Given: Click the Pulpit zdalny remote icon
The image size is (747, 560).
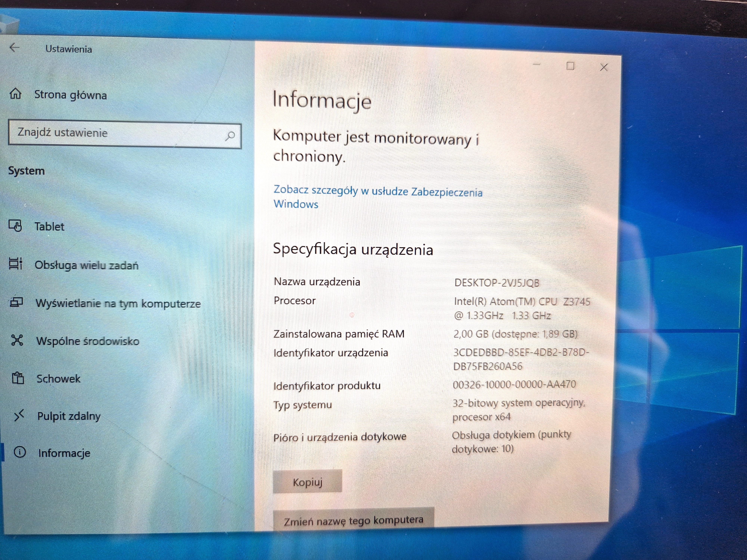Looking at the screenshot, I should (19, 415).
